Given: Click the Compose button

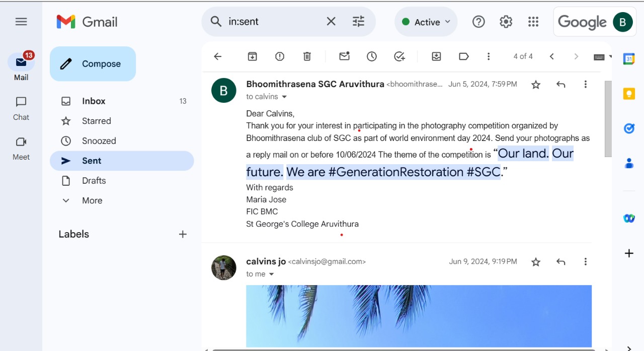Looking at the screenshot, I should 93,64.
